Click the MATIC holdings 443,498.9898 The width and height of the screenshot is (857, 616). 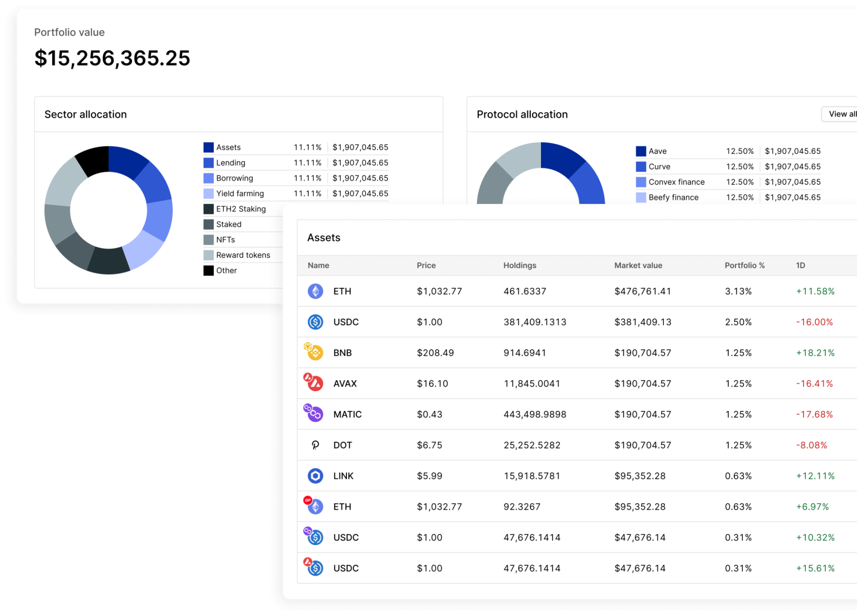pos(535,414)
